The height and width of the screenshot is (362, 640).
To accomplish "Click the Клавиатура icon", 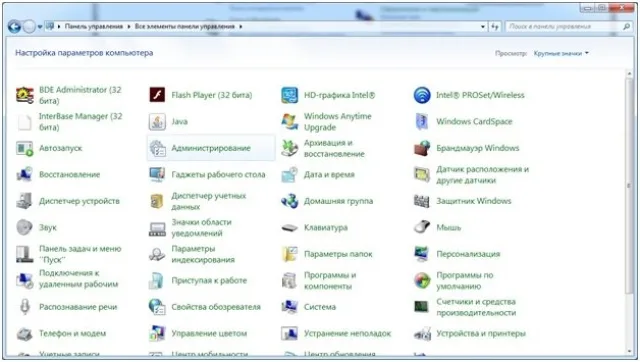I will (289, 228).
